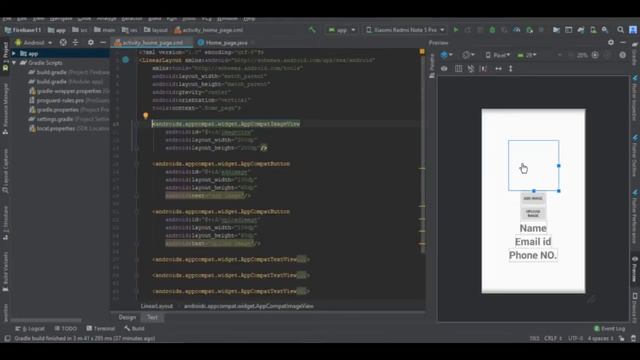The width and height of the screenshot is (640, 360).
Task: Click the lock icon in the status bar
Action: pyautogui.click(x=621, y=338)
